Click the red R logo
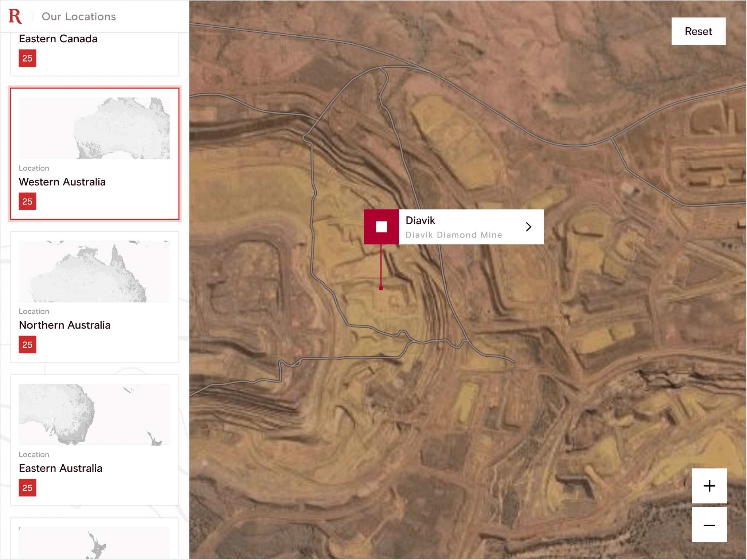Viewport: 747px width, 560px height. pos(15,16)
